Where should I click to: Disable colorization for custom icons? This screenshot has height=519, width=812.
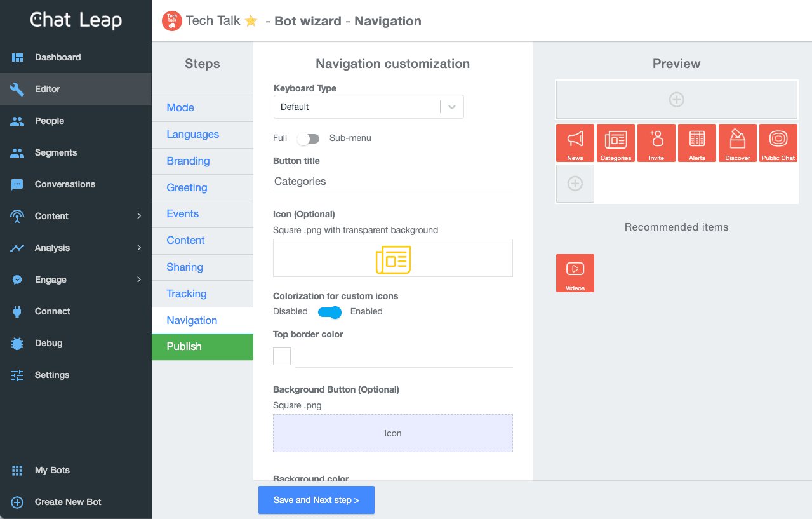[329, 313]
